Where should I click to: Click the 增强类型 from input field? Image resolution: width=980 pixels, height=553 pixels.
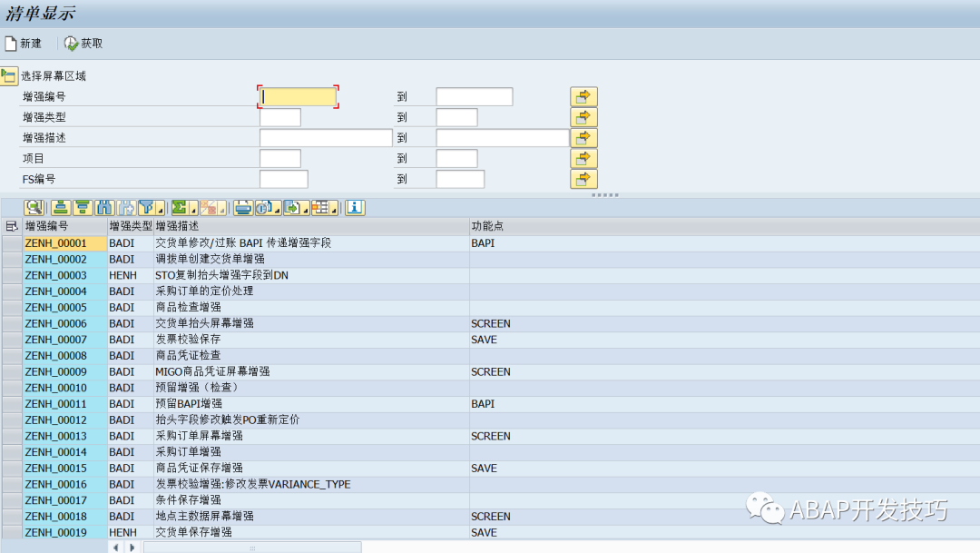coord(280,118)
